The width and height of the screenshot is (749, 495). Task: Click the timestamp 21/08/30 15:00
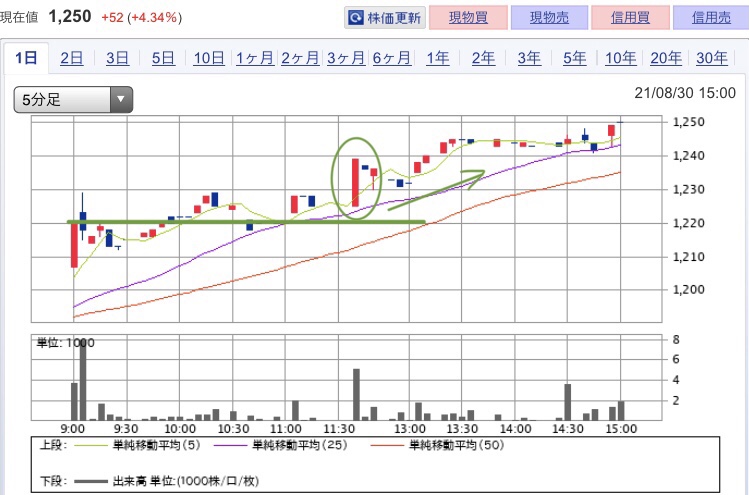(x=685, y=93)
